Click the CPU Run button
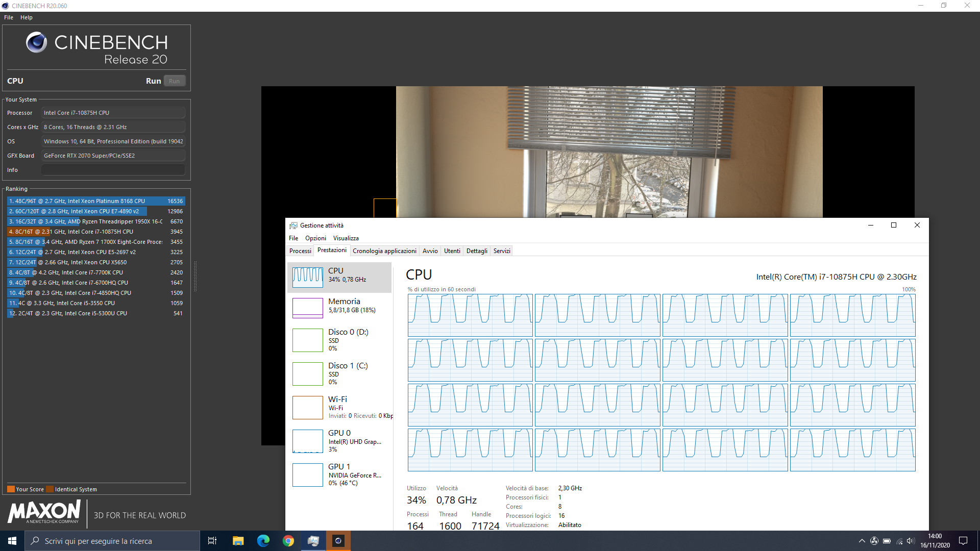 (174, 81)
